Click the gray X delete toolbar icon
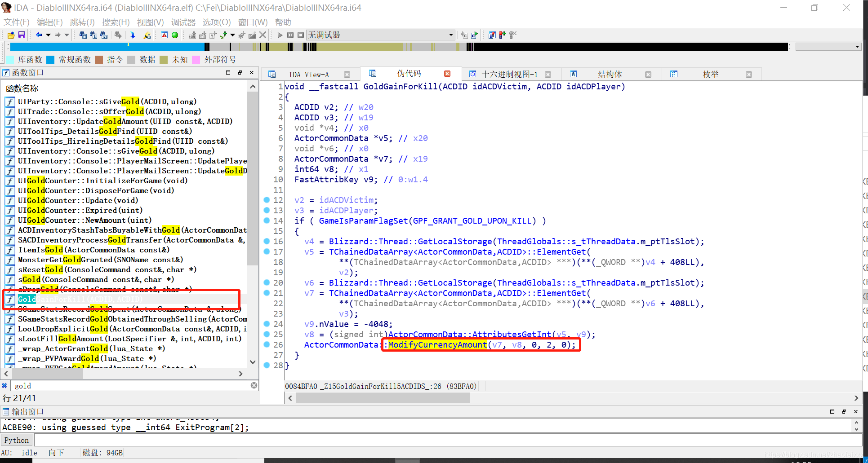 263,35
